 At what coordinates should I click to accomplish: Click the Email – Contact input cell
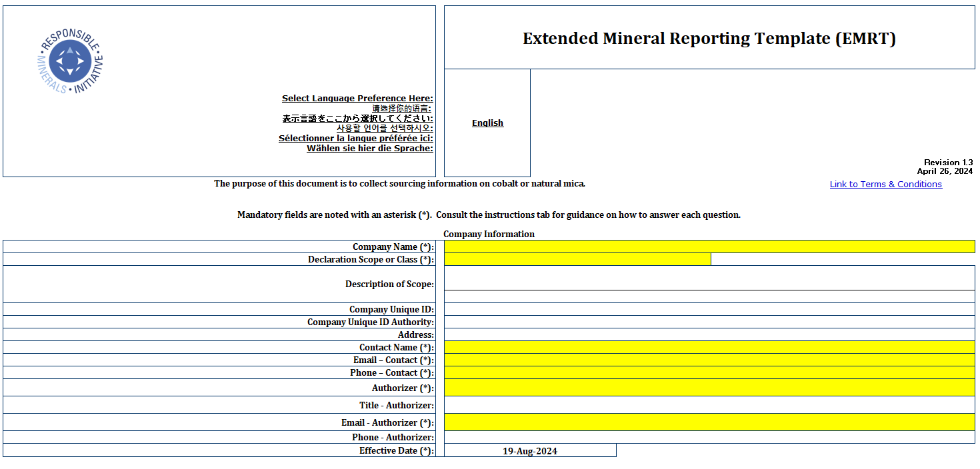coord(707,360)
